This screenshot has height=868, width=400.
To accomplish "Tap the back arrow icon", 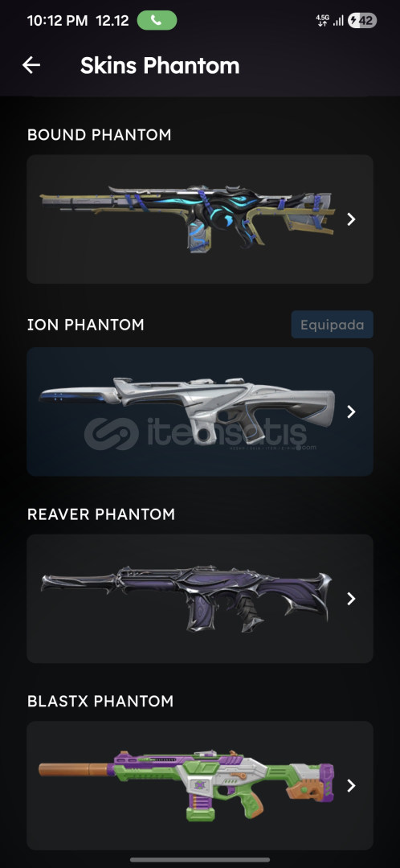I will [x=31, y=65].
